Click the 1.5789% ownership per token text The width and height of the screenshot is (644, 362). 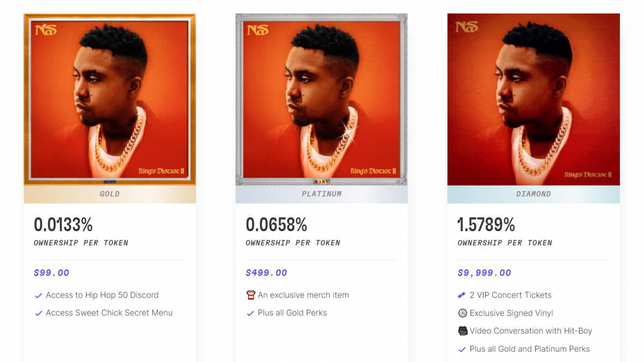(x=486, y=225)
